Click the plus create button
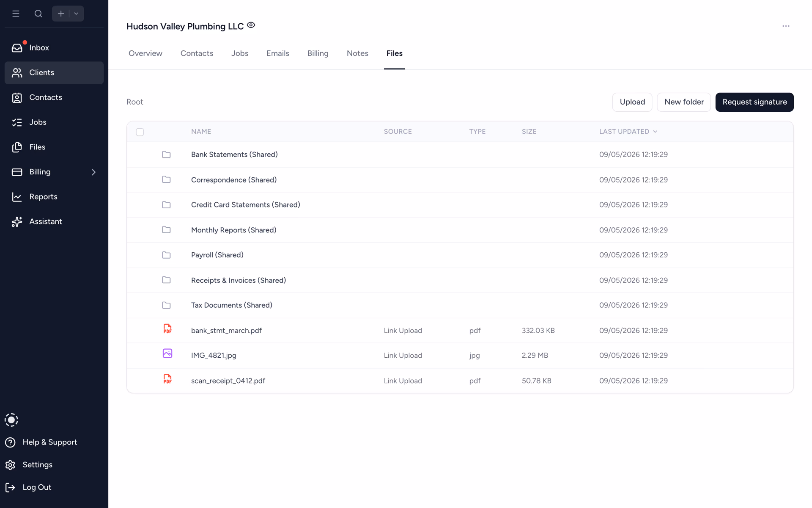The width and height of the screenshot is (812, 508). 60,14
